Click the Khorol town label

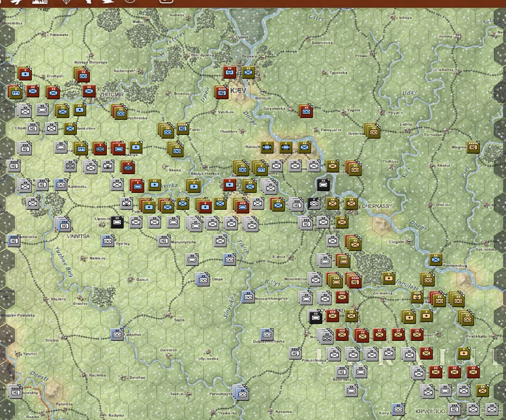point(444,165)
